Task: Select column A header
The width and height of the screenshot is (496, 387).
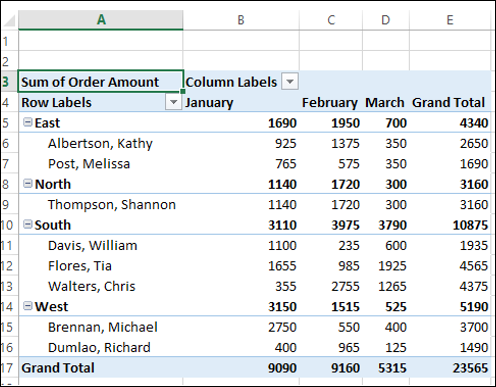Action: tap(101, 20)
